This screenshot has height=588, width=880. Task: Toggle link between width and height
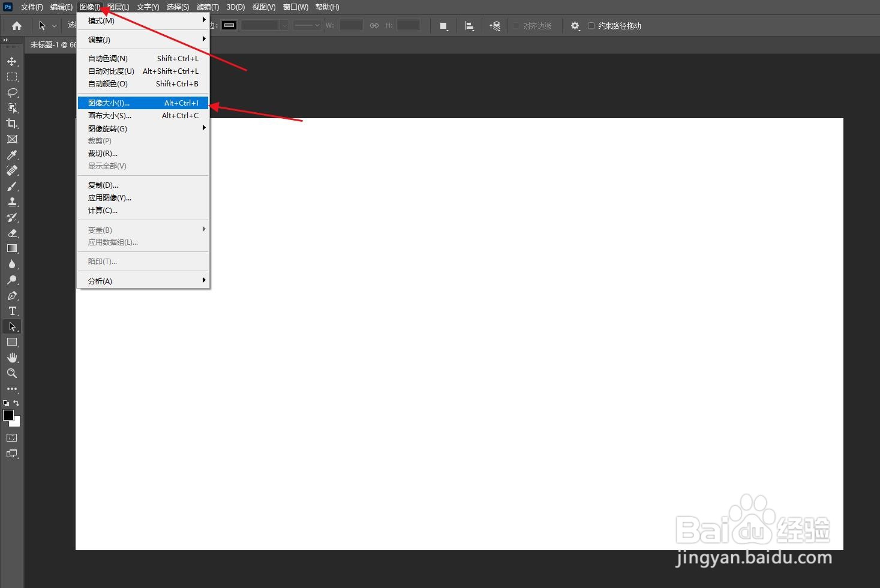coord(374,26)
